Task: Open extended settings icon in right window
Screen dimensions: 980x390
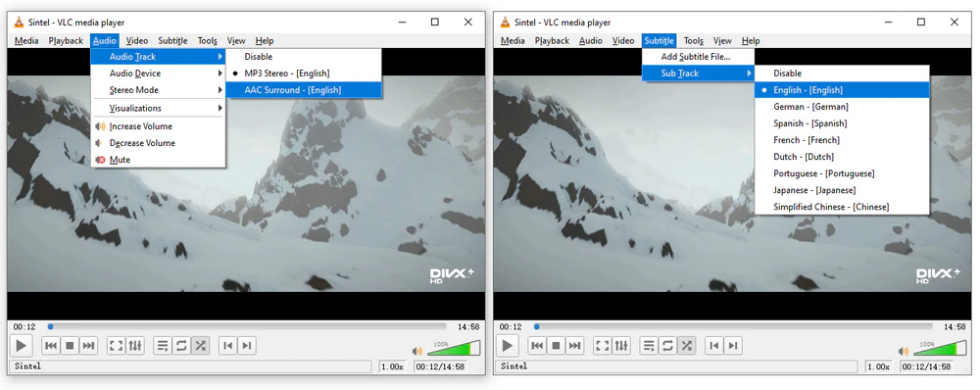Action: coord(621,345)
